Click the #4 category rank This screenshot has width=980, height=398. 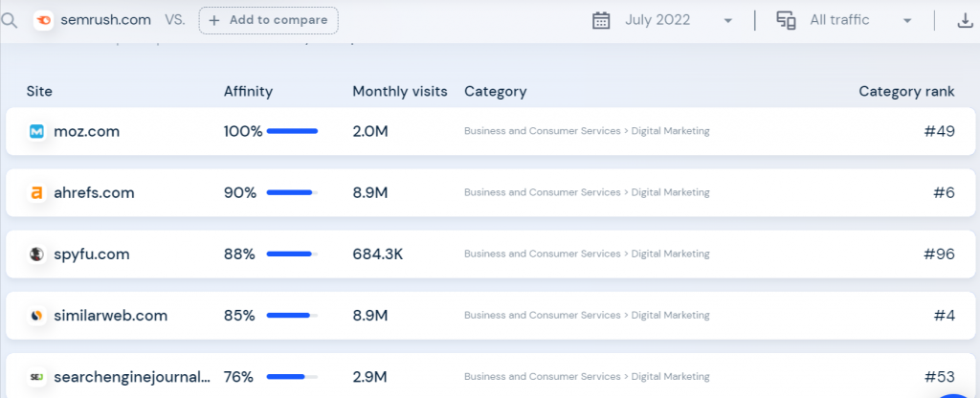pyautogui.click(x=945, y=316)
